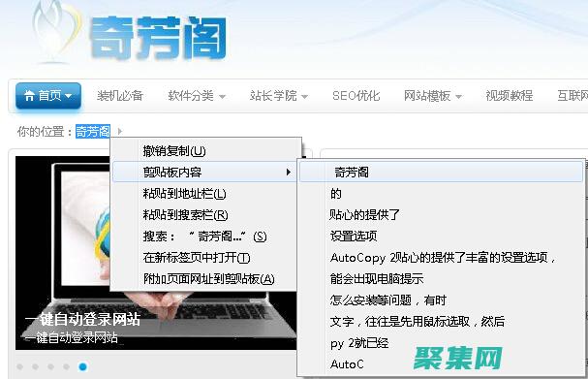Open the SEO优化 nav link
Image resolution: width=588 pixels, height=379 pixels.
tap(356, 96)
